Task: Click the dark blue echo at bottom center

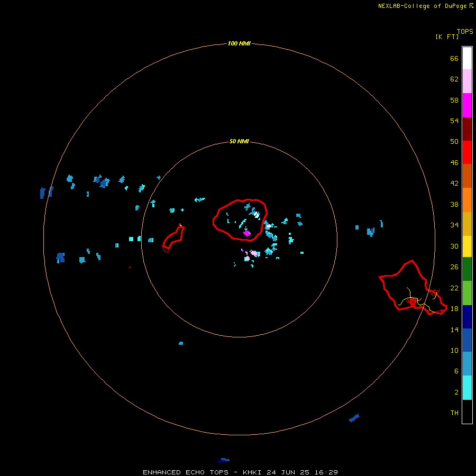Action: pyautogui.click(x=223, y=460)
